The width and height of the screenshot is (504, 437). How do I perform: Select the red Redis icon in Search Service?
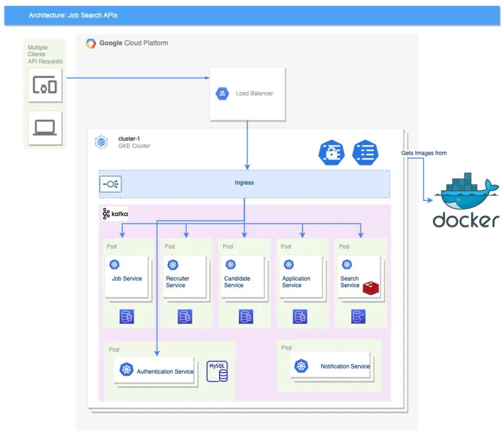(x=370, y=288)
